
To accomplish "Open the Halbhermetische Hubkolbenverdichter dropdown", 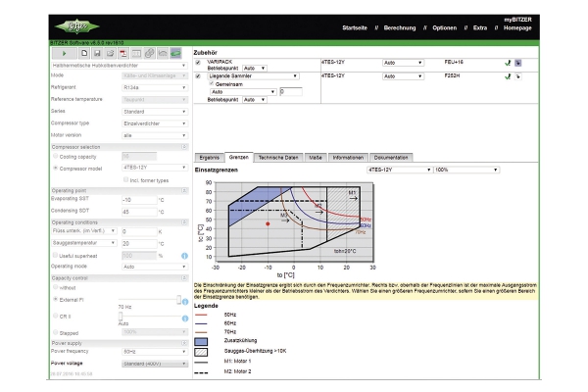I will pyautogui.click(x=120, y=66).
